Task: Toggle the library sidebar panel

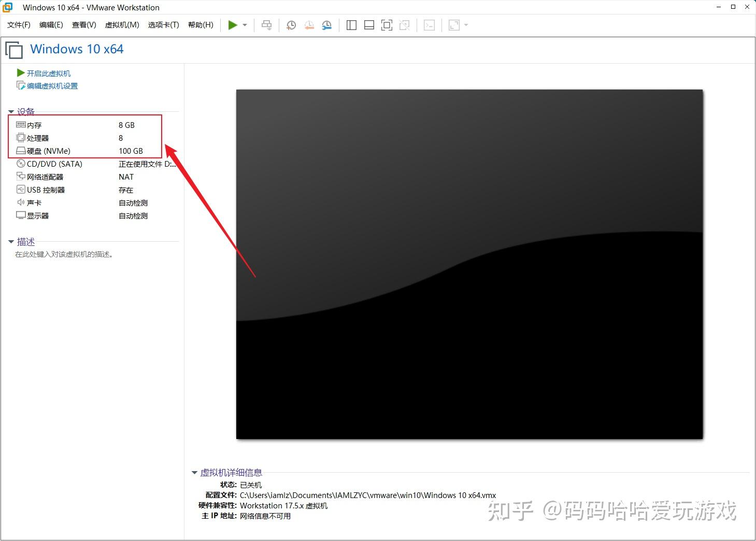Action: click(x=351, y=25)
